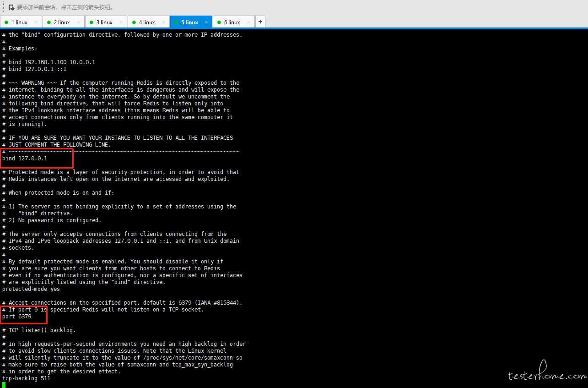Switch to the 1 linux tab
Image resolution: width=588 pixels, height=388 pixels.
point(21,22)
